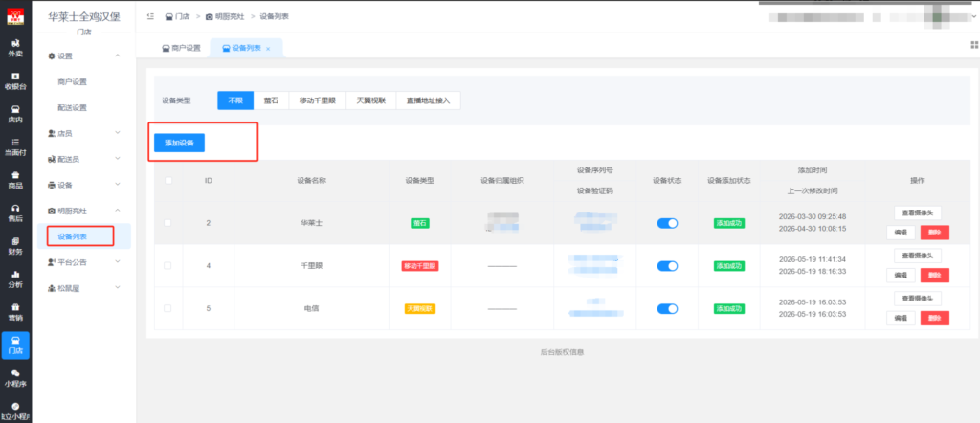Open 配送设置 in the side menu
The height and width of the screenshot is (423, 980).
[72, 107]
